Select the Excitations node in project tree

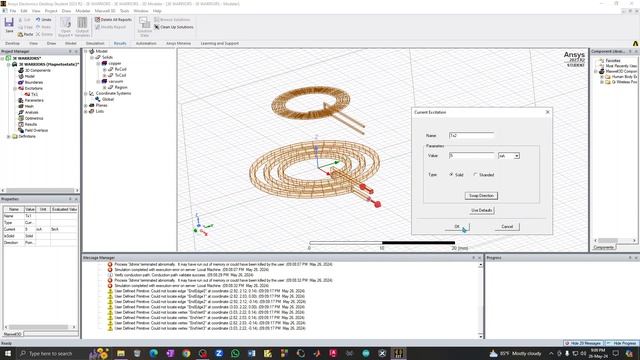[x=31, y=88]
